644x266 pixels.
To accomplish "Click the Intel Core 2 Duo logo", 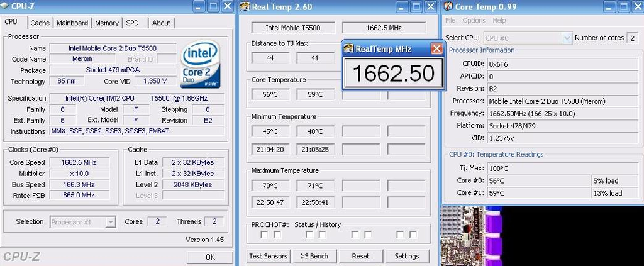I will pos(200,64).
